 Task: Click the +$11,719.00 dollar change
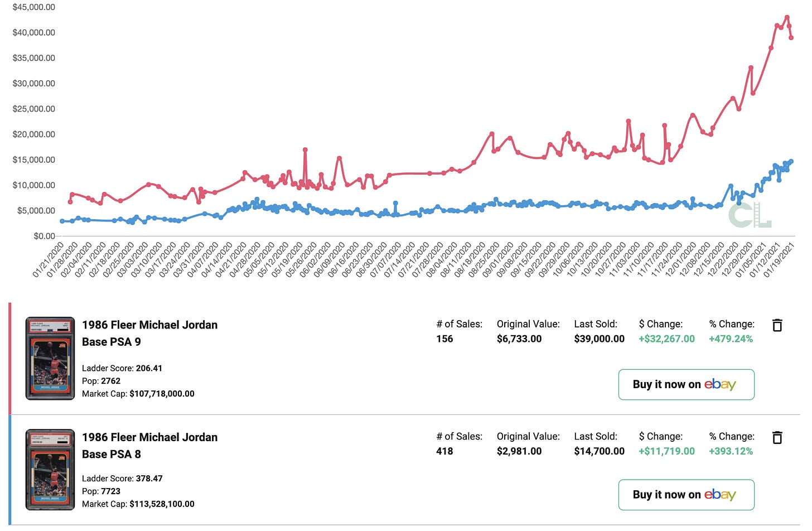(666, 451)
